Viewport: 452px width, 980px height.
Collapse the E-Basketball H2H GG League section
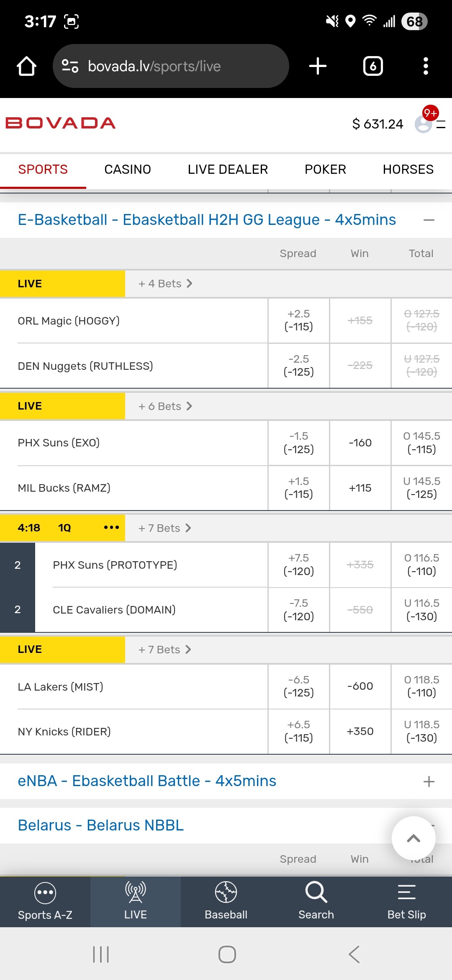429,220
